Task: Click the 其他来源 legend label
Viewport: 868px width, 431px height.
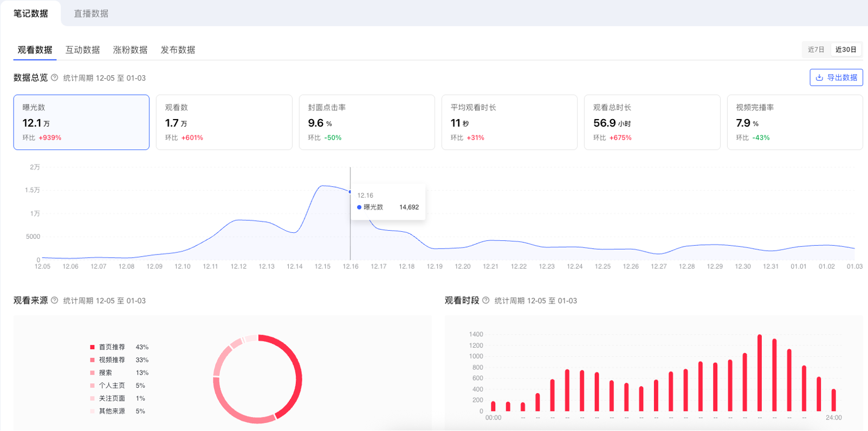Action: click(x=112, y=412)
